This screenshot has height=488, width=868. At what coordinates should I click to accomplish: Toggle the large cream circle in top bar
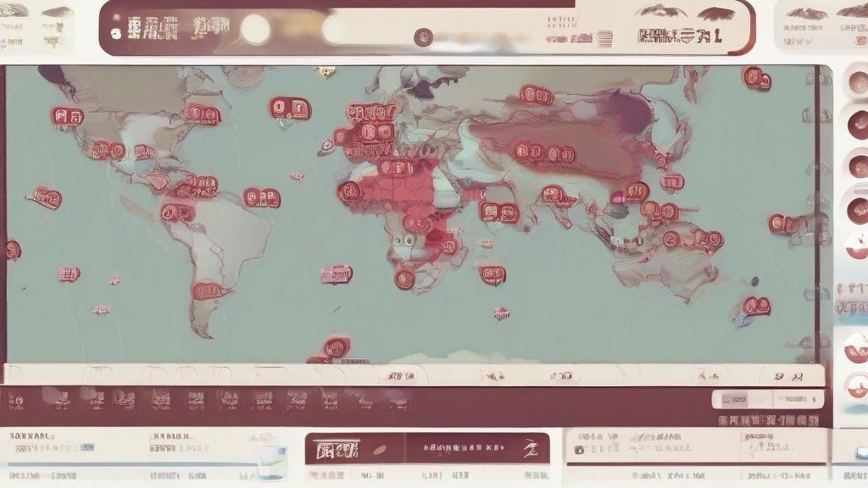click(x=255, y=30)
